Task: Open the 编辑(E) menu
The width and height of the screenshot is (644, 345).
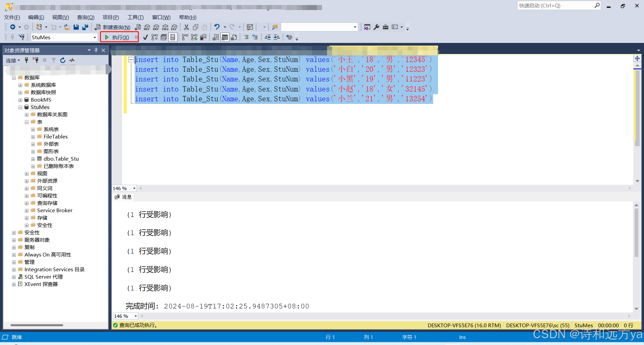Action: [x=36, y=17]
